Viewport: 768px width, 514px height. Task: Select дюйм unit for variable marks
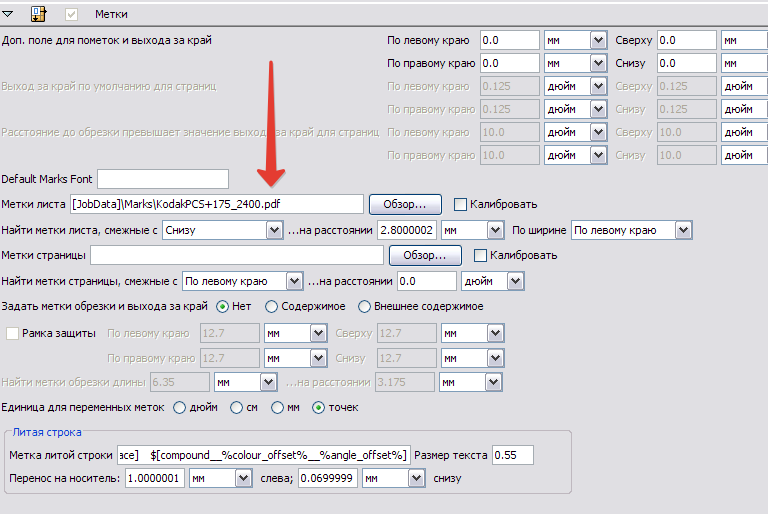(x=180, y=408)
